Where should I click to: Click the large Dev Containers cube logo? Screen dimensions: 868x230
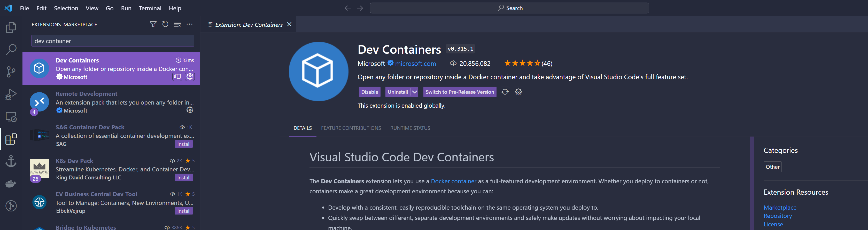tap(319, 72)
